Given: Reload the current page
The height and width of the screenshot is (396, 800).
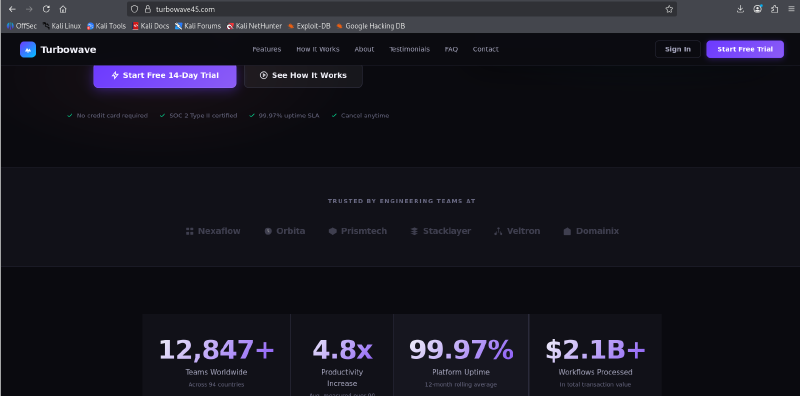Looking at the screenshot, I should pos(46,9).
